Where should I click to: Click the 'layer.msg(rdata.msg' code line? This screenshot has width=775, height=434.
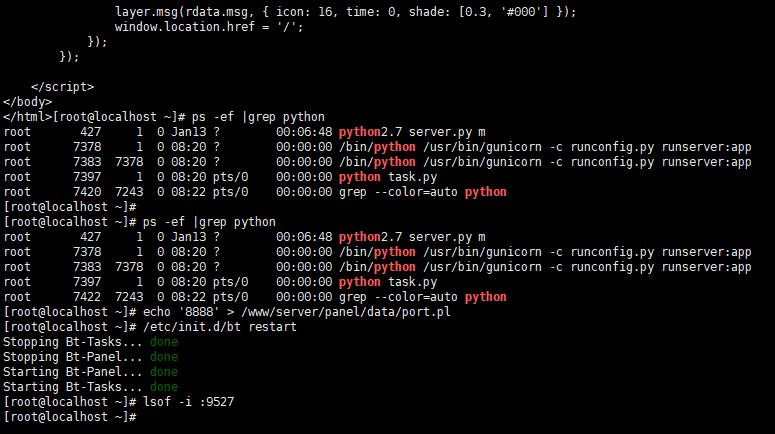345,12
